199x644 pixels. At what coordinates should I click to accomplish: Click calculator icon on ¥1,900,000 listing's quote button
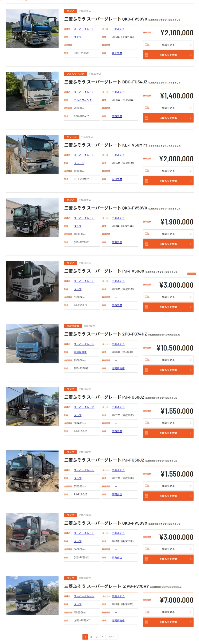(x=147, y=244)
